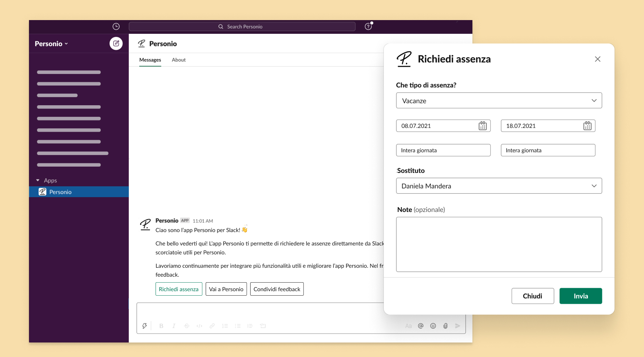Collapse the Apps section in sidebar
This screenshot has height=357, width=644.
(38, 180)
